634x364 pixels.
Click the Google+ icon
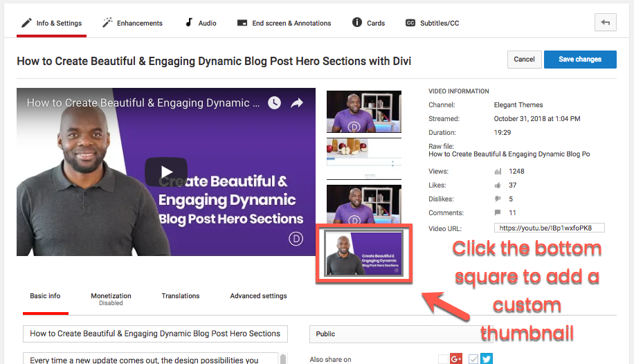tap(456, 358)
